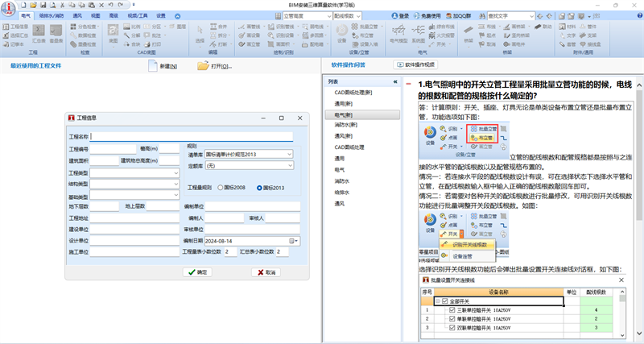Open the calendar picker for 编制日期
Image resolution: width=644 pixels, height=344 pixels.
pos(294,241)
